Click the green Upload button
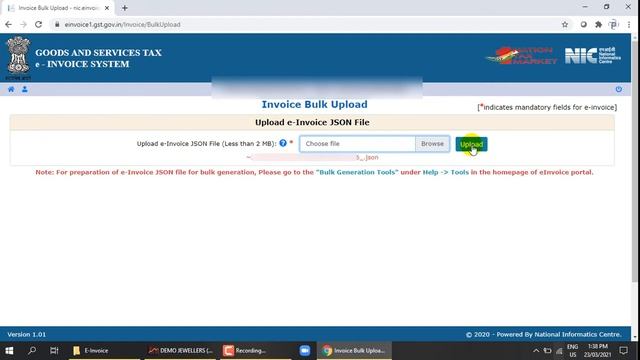 [471, 144]
